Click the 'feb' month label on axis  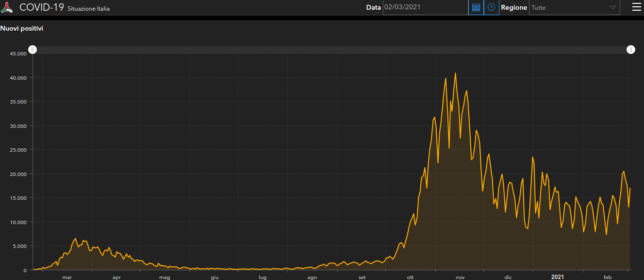click(x=607, y=277)
